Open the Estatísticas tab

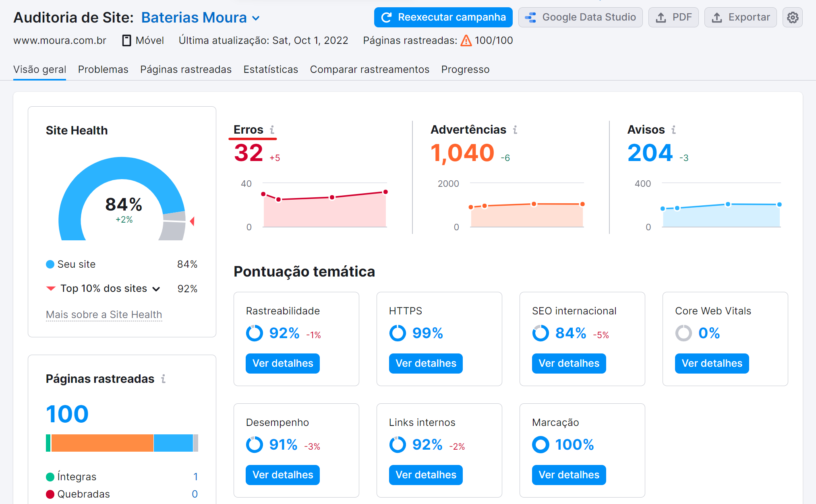271,69
